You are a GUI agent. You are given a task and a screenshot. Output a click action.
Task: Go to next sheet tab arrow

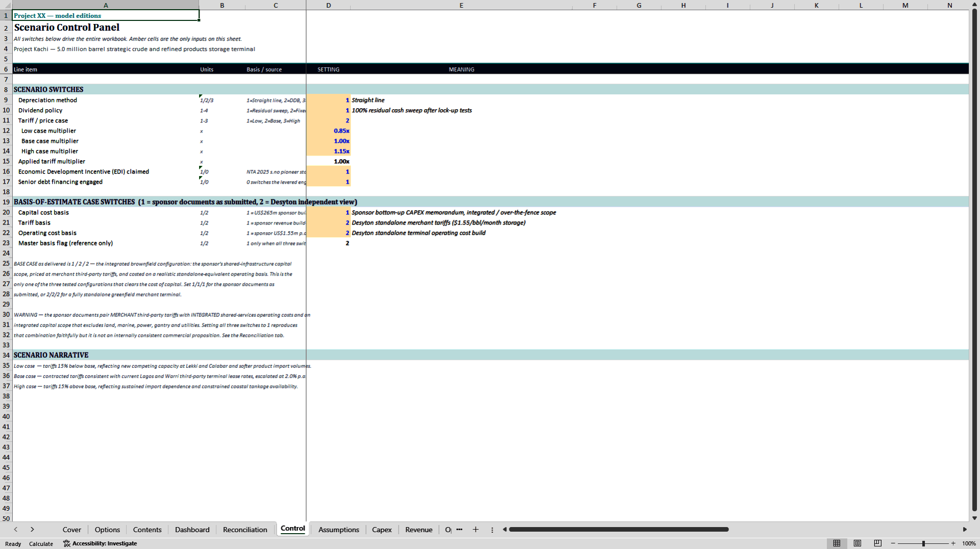pyautogui.click(x=32, y=530)
